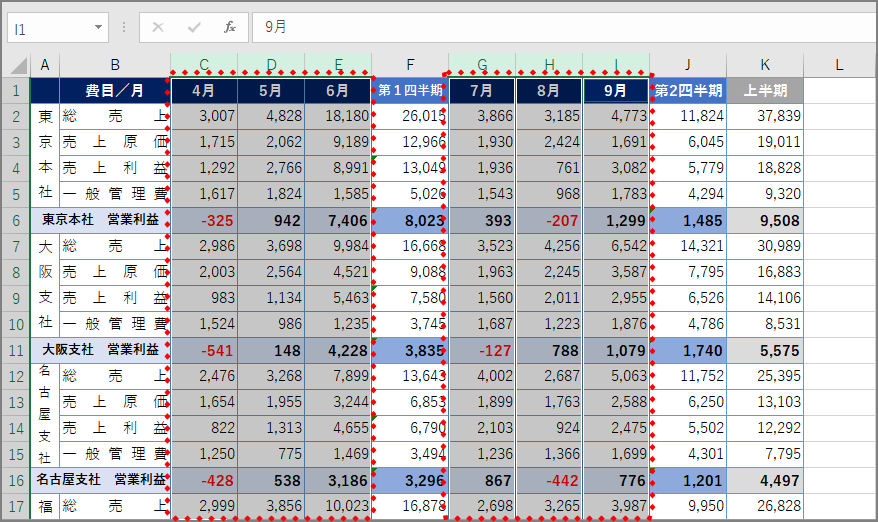Click the cell with value 26,828
The image size is (878, 522).
(x=765, y=506)
